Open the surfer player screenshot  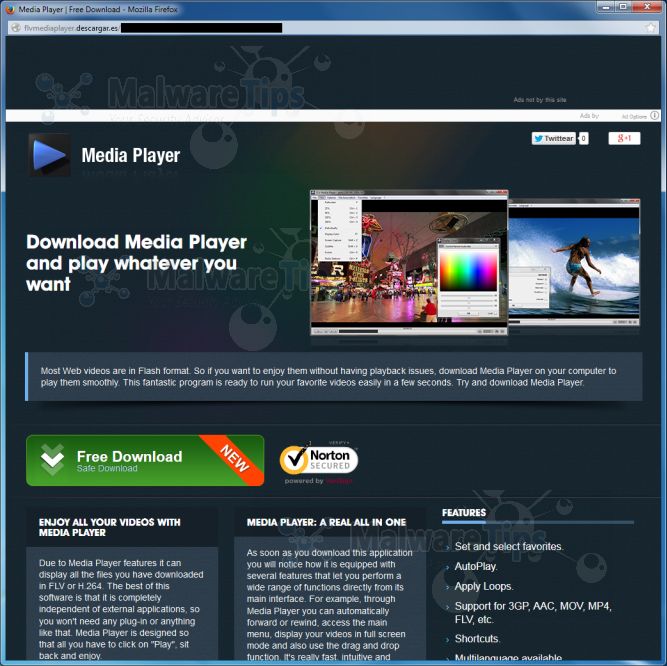click(574, 263)
